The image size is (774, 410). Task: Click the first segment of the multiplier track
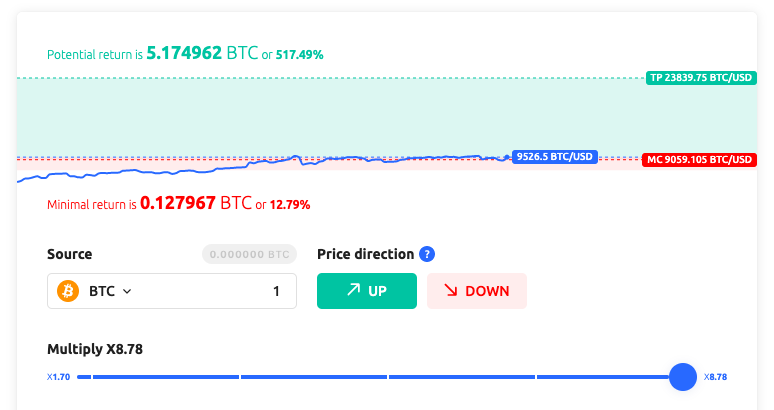pos(157,377)
